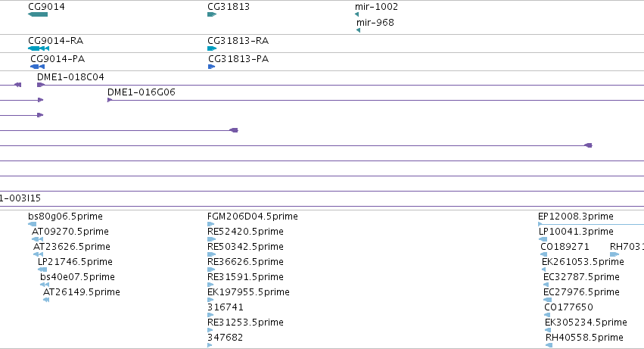This screenshot has width=644, height=349.
Task: Select the EP12008.3prime EST label
Action: (575, 217)
